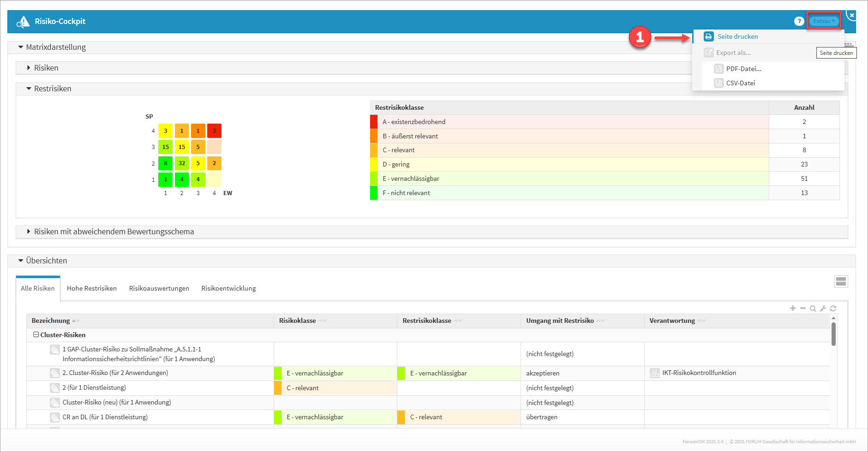Switch to Hohe Restrisiken tab
The width and height of the screenshot is (868, 452).
click(92, 288)
